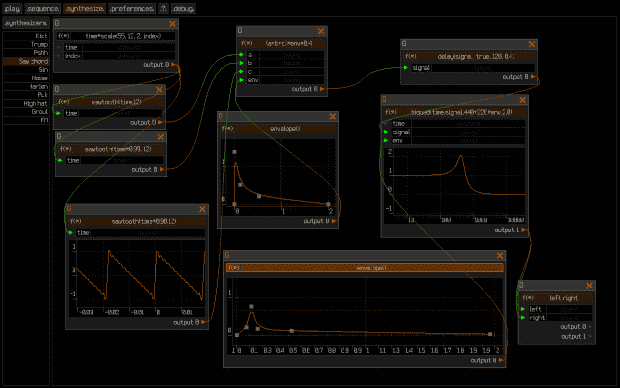Click input port a on mixer node
The height and width of the screenshot is (388, 620).
click(241, 55)
